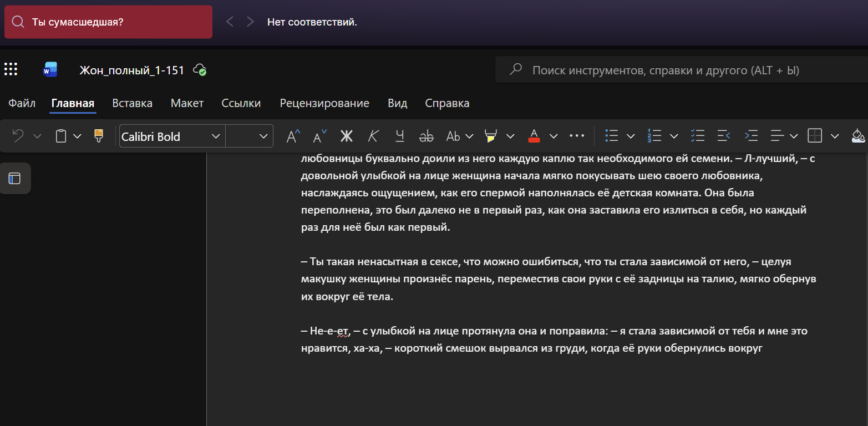Toggle italic formatting (К)
868x426 pixels.
[374, 136]
